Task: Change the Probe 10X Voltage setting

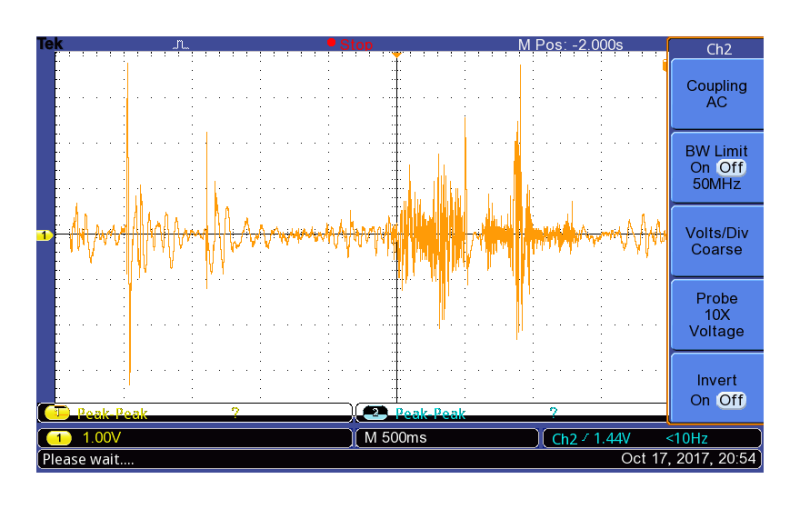Action: [x=716, y=315]
